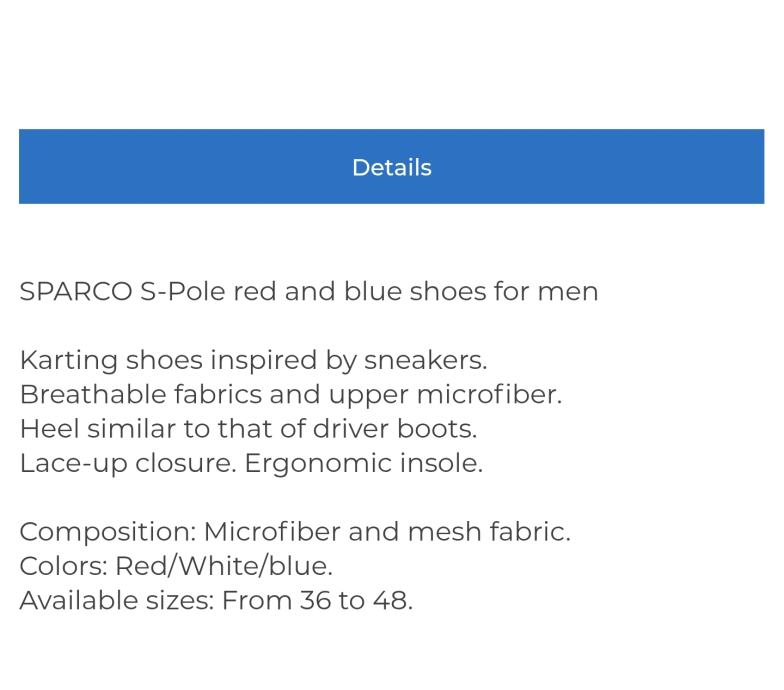
Task: Click the size number 36
Action: pyautogui.click(x=317, y=600)
